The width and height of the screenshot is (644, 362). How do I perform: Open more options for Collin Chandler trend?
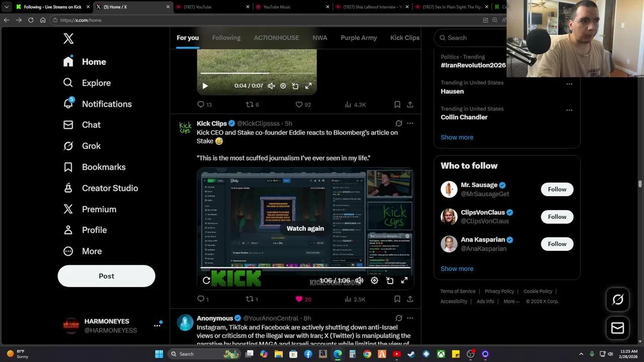pos(569,110)
